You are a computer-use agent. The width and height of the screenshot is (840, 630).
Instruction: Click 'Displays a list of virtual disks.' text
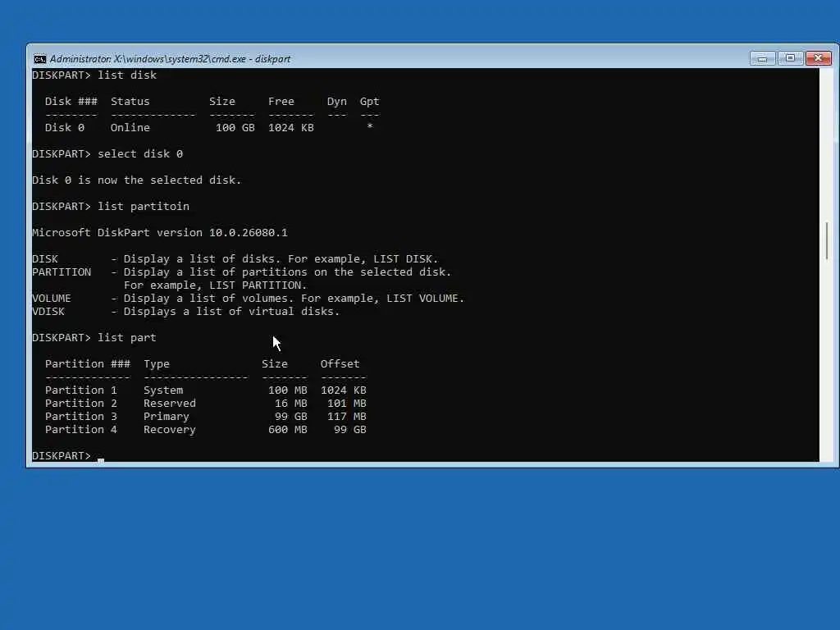(231, 311)
